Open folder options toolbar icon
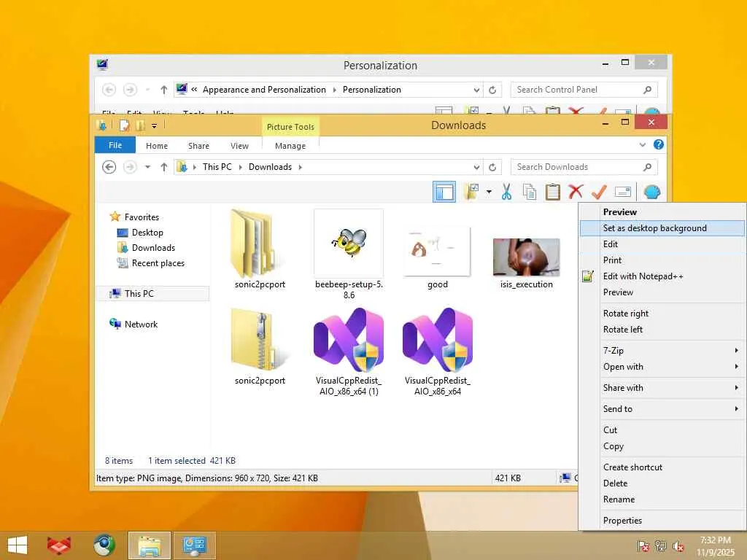The image size is (747, 560). [472, 192]
